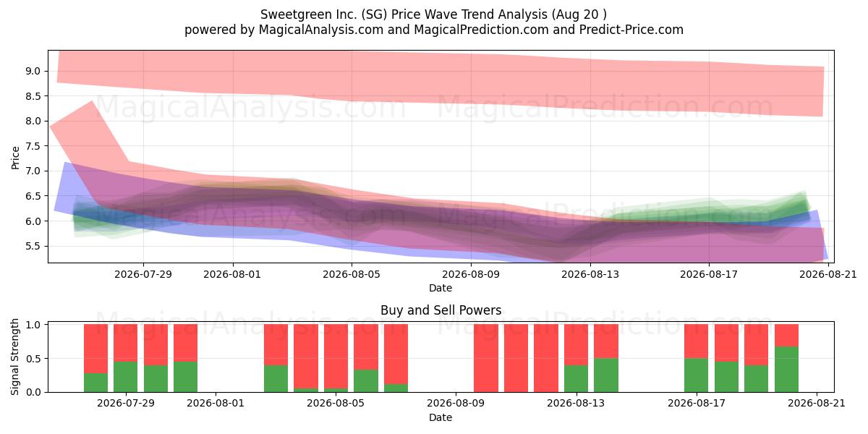
Task: Click the "Signal Strength" y-axis label
Action: pyautogui.click(x=16, y=358)
